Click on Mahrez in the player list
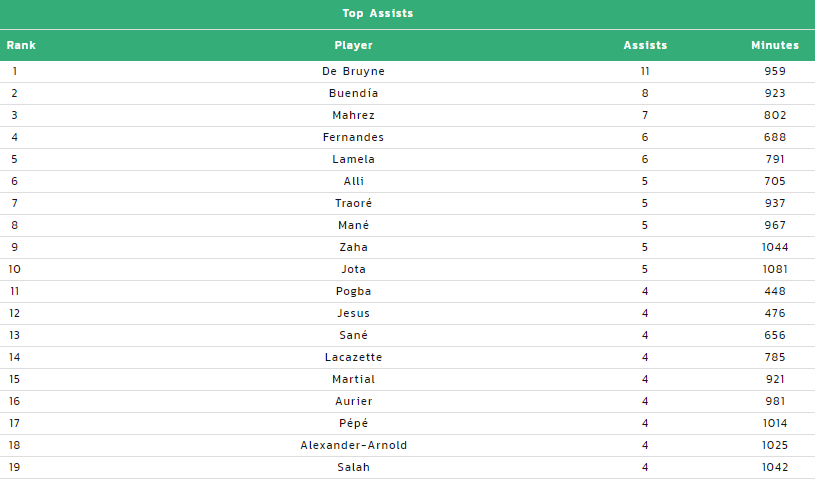The image size is (815, 482). pos(353,115)
